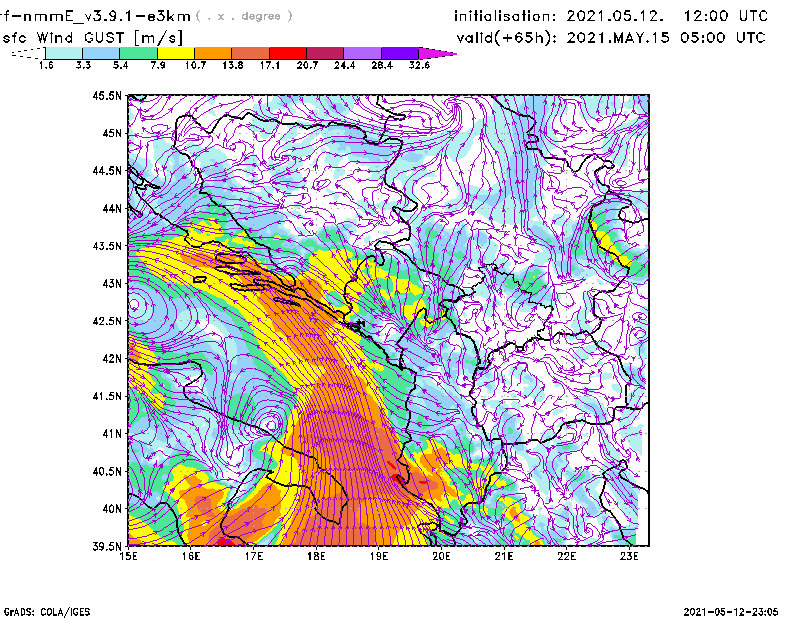Click the '40N' latitude label

112,509
